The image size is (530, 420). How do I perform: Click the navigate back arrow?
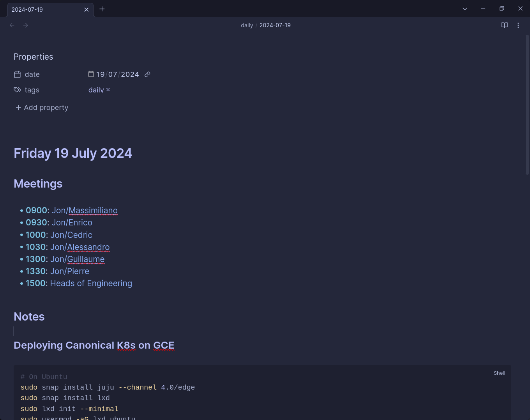click(12, 25)
